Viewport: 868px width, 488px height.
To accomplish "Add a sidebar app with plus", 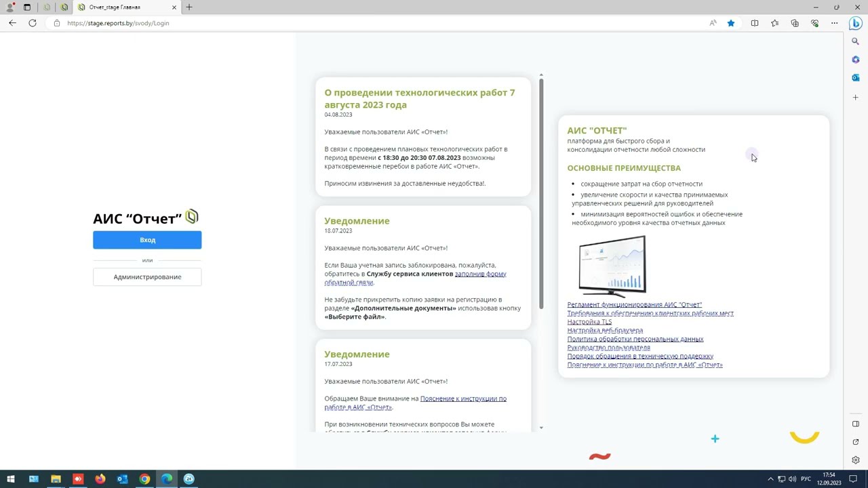I will pyautogui.click(x=856, y=98).
